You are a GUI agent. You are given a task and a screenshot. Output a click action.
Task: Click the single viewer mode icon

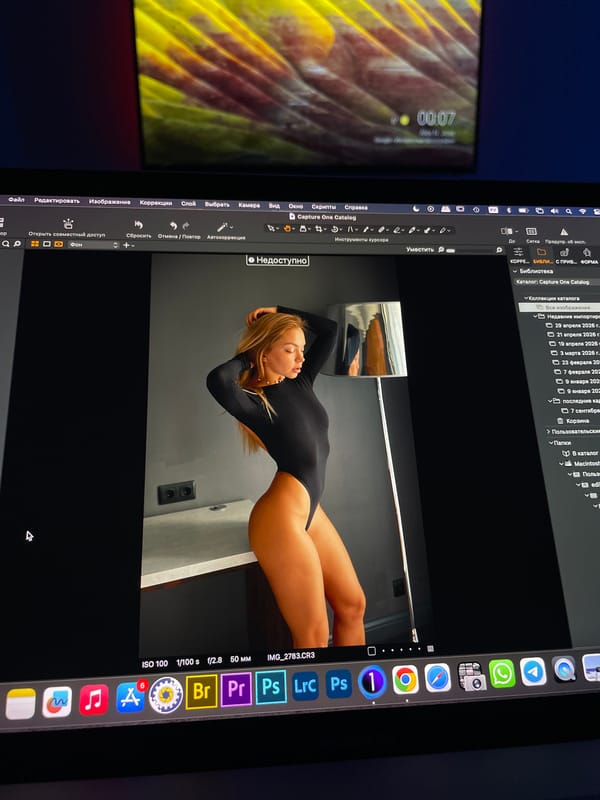[x=46, y=244]
